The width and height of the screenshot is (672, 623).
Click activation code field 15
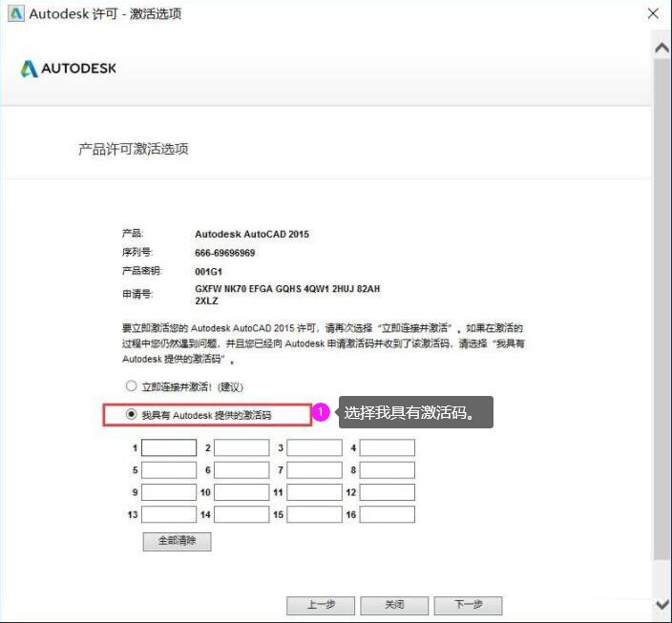click(315, 514)
